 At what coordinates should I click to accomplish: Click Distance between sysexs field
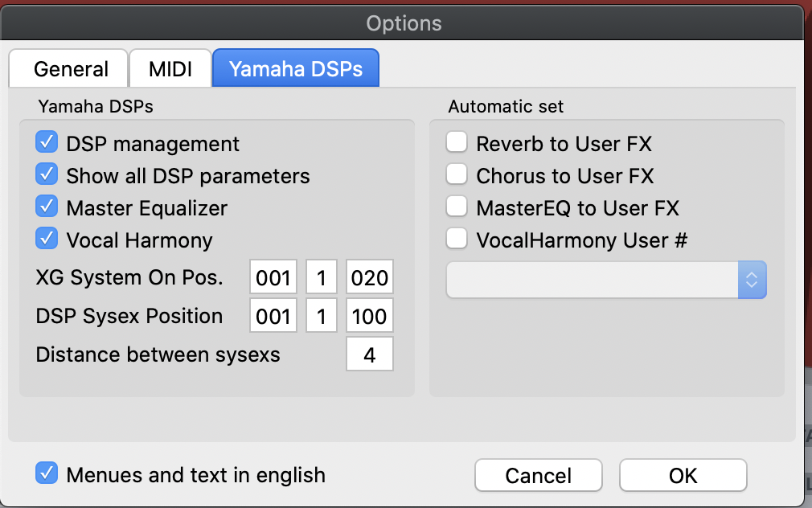pos(370,354)
